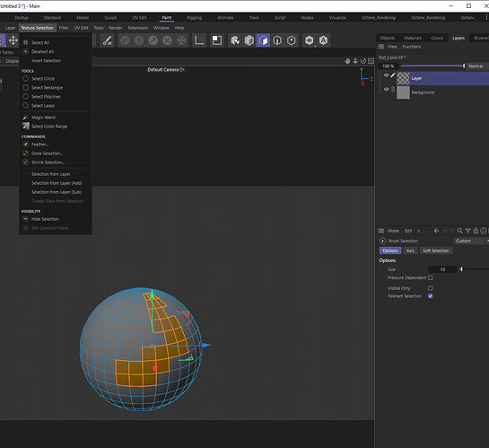The width and height of the screenshot is (489, 448).
Task: Open the Rigging layout tab
Action: coord(195,18)
